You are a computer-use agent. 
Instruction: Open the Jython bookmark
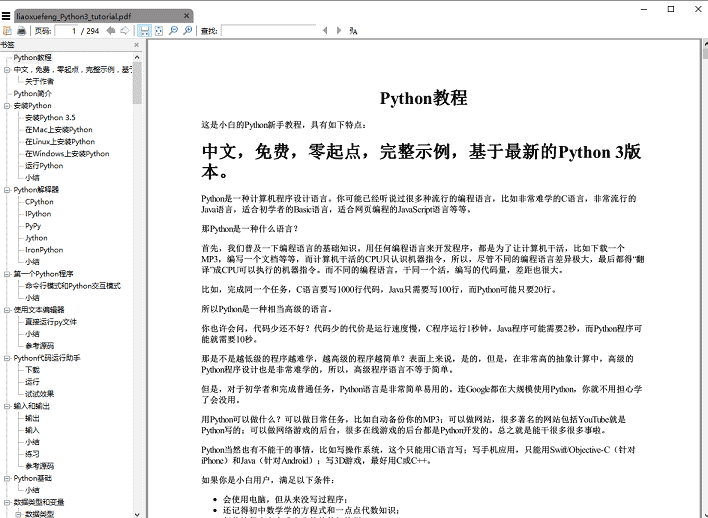(x=36, y=238)
